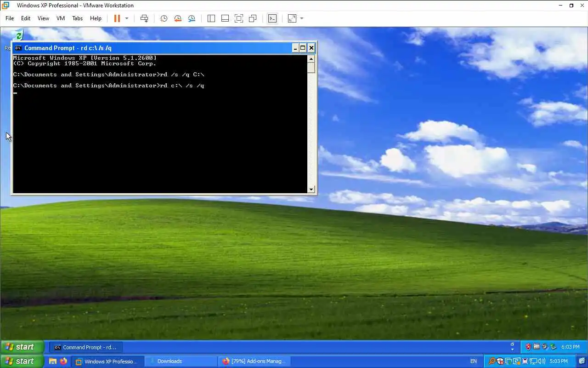Click the XP guest clock showing 6:03 PM
588x368 pixels.
[x=571, y=347]
